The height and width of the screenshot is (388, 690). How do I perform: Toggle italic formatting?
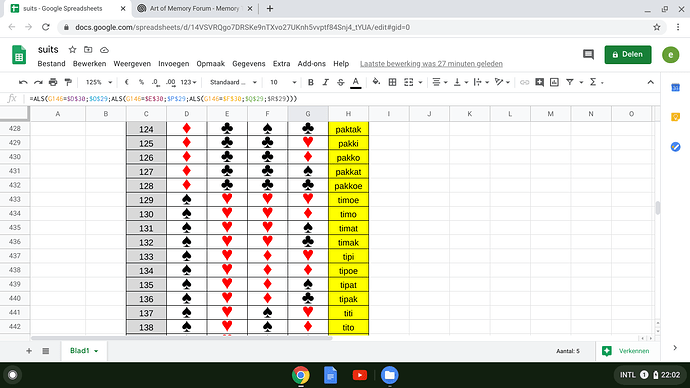point(326,82)
